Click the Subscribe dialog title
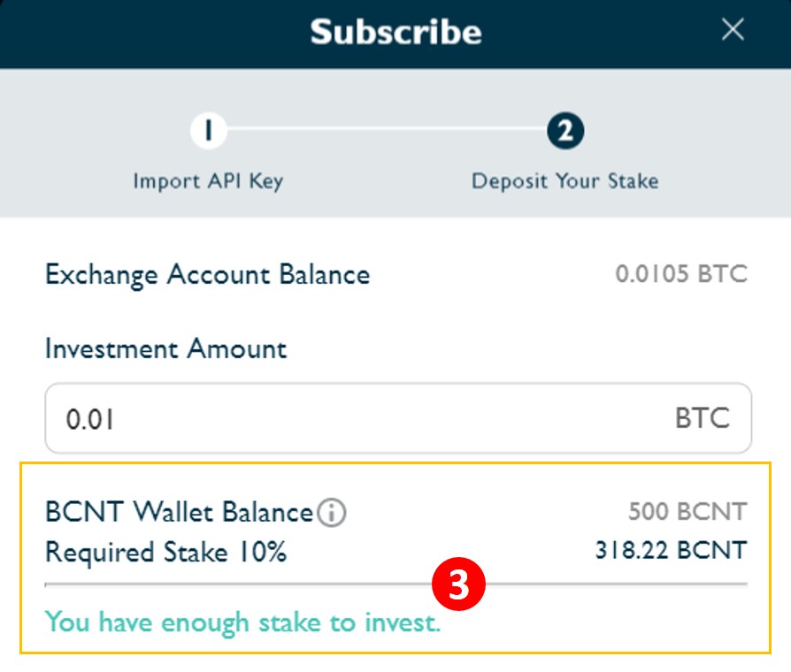This screenshot has width=791, height=672. click(396, 32)
